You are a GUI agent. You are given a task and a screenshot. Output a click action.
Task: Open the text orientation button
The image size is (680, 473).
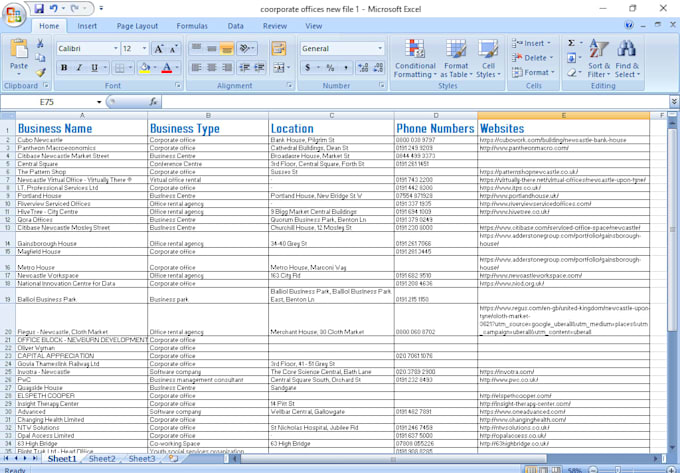(246, 49)
